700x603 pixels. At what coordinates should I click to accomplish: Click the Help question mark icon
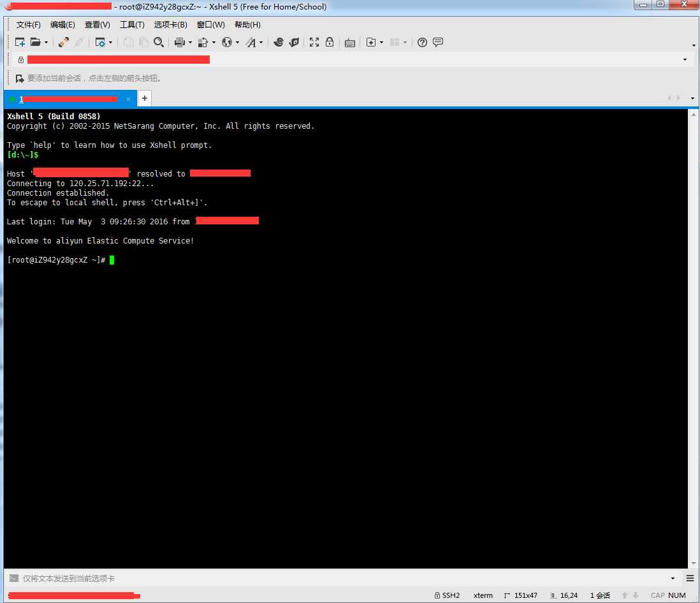pos(422,42)
